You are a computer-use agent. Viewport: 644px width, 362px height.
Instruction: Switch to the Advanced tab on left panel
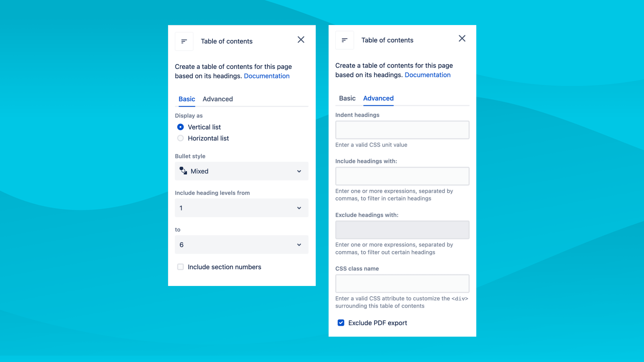pos(218,99)
